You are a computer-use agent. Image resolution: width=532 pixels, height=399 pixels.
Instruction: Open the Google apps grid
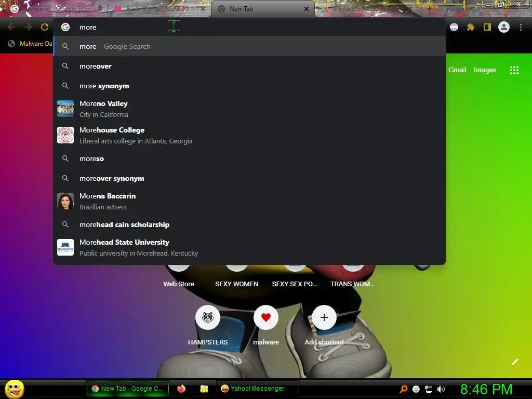click(514, 70)
